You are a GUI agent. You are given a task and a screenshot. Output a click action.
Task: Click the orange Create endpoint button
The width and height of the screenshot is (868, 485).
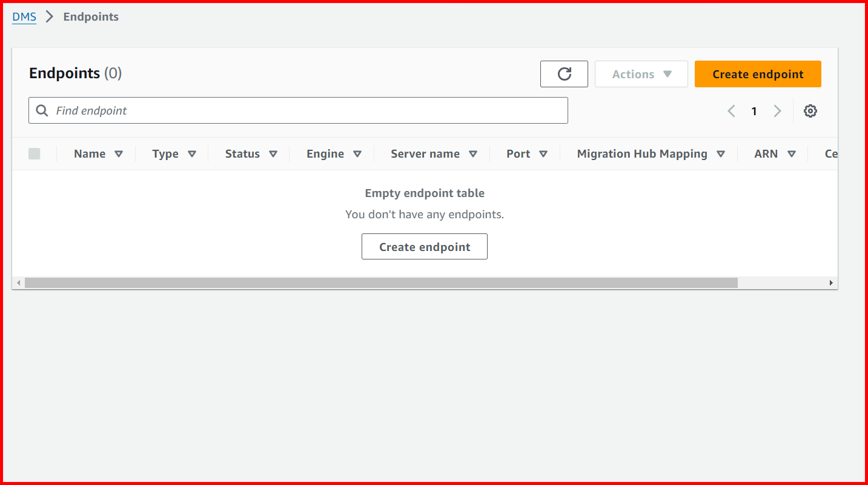click(758, 73)
